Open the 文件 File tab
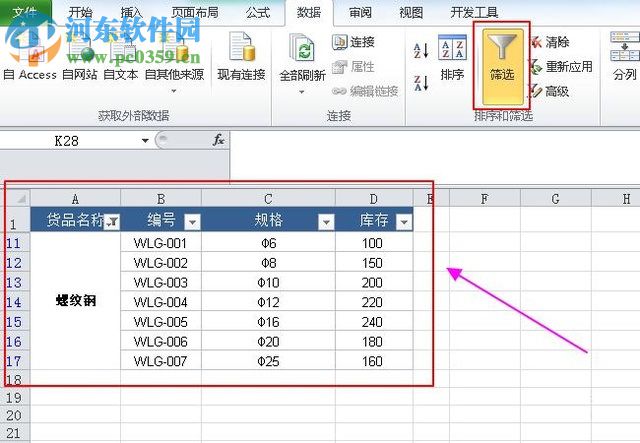640x443 pixels. pos(25,12)
